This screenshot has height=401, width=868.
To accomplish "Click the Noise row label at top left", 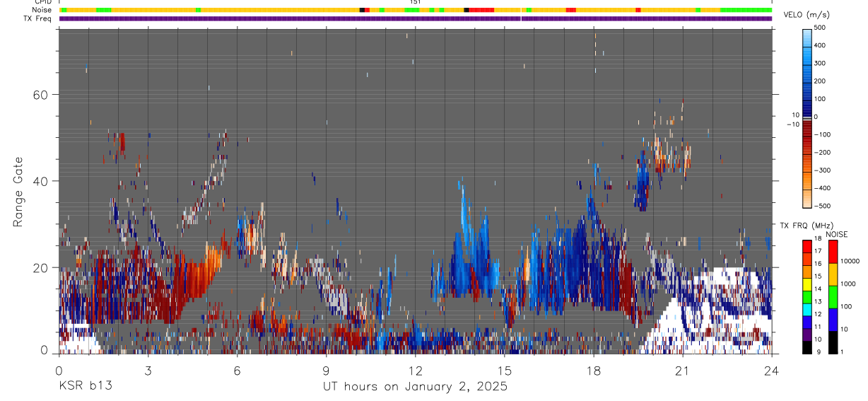I will [42, 10].
